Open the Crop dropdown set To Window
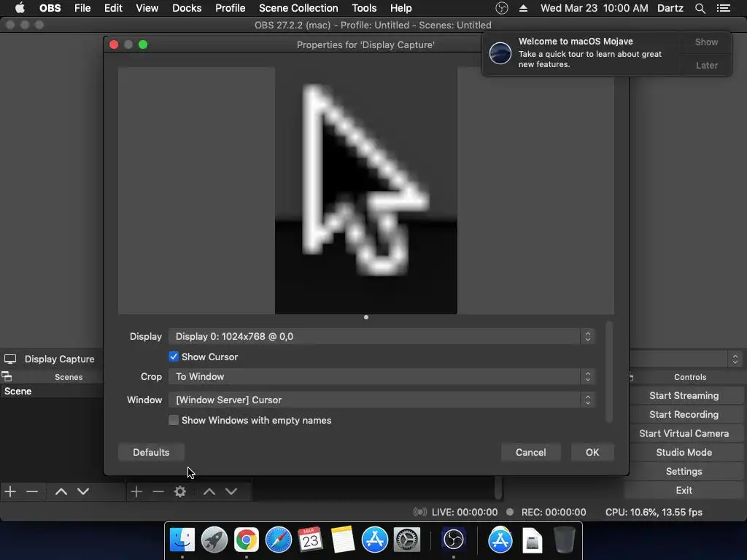 coord(382,377)
